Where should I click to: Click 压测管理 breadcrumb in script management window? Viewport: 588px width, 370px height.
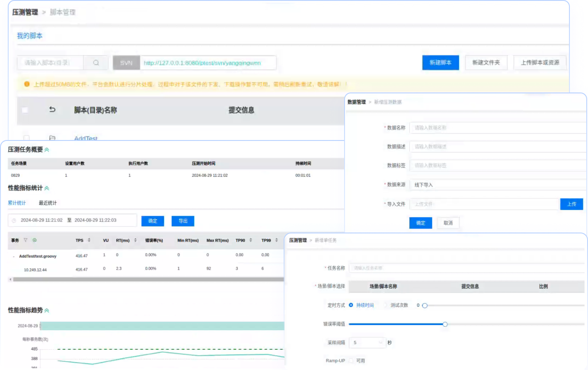25,13
